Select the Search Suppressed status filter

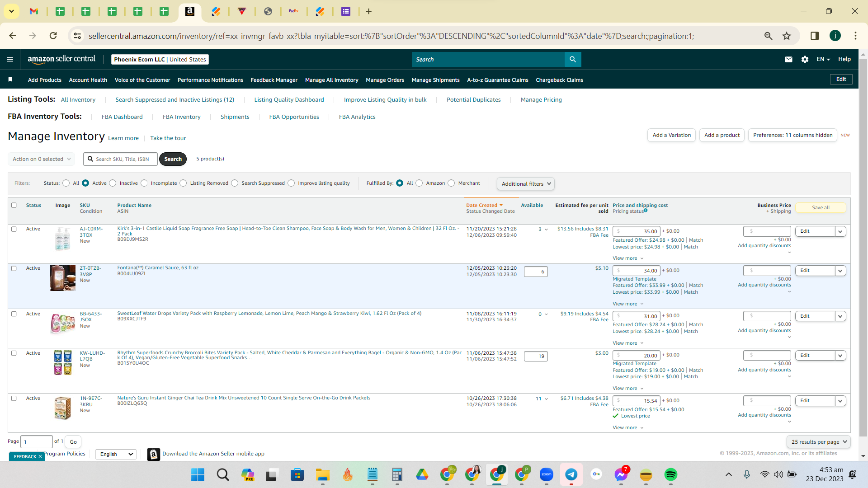point(235,183)
